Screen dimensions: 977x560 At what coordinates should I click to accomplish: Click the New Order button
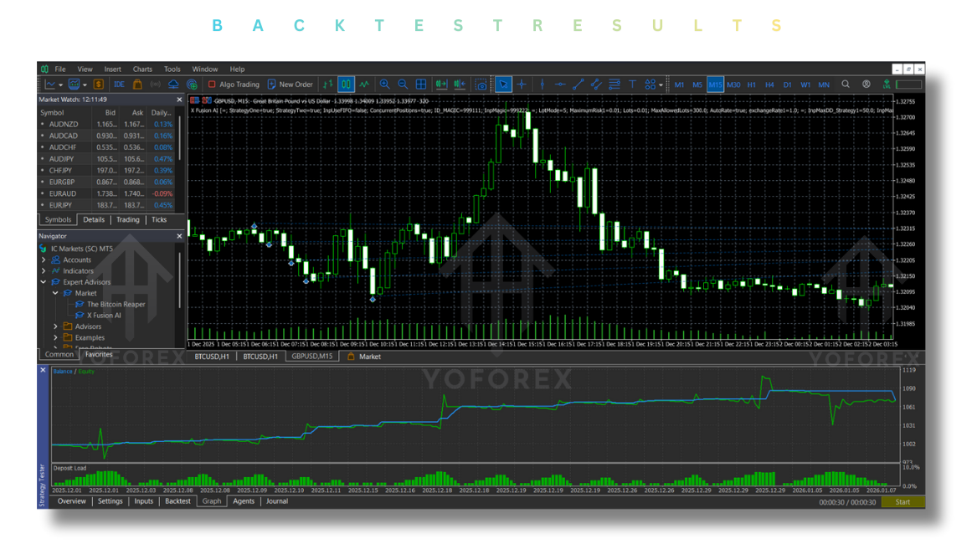pos(290,85)
